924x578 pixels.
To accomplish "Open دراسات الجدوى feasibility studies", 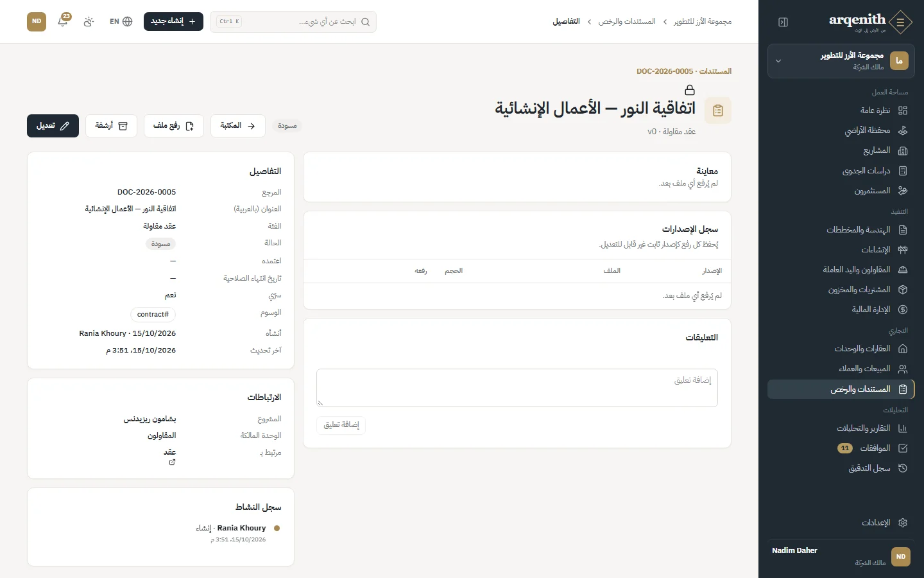I will [841, 171].
